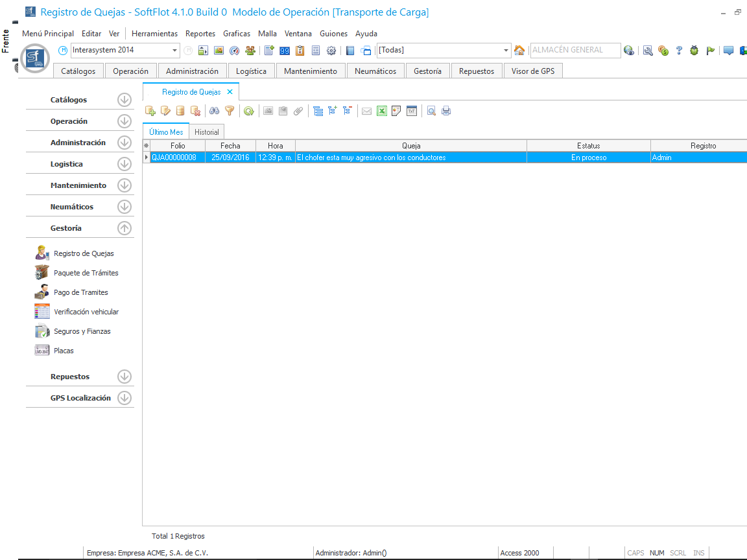Delete the selected record icon
The width and height of the screenshot is (747, 560).
point(195,111)
